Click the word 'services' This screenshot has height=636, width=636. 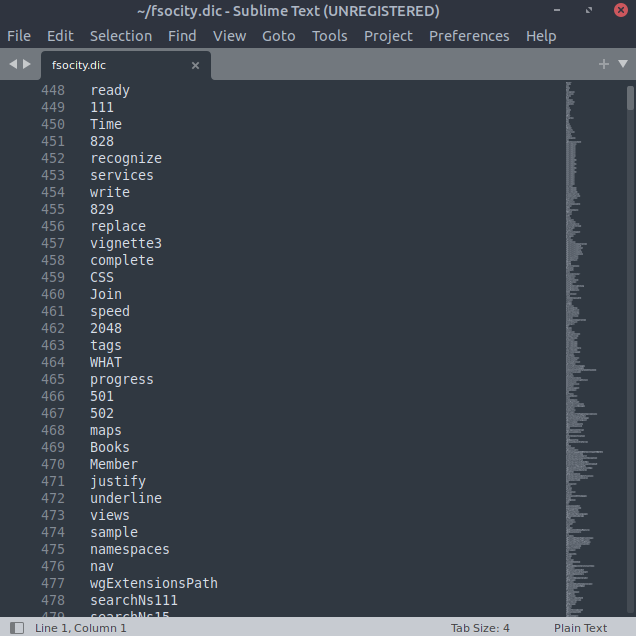click(x=122, y=175)
